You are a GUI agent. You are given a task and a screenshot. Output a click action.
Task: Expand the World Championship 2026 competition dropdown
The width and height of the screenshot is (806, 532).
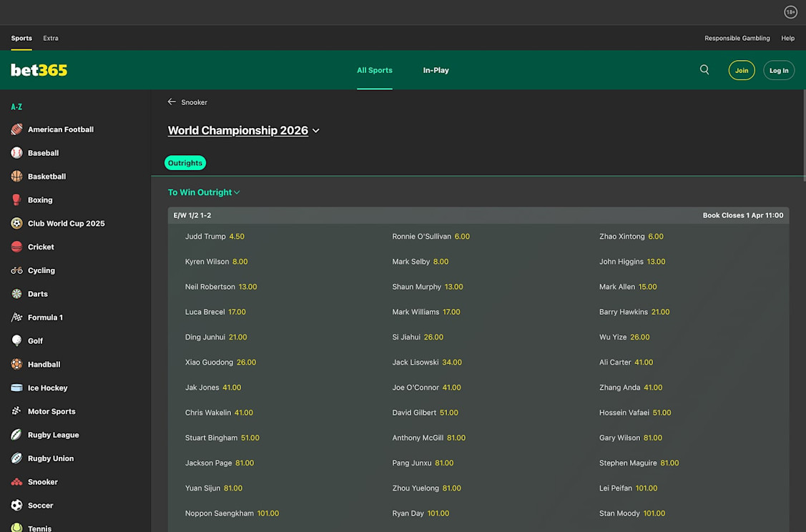pyautogui.click(x=244, y=131)
